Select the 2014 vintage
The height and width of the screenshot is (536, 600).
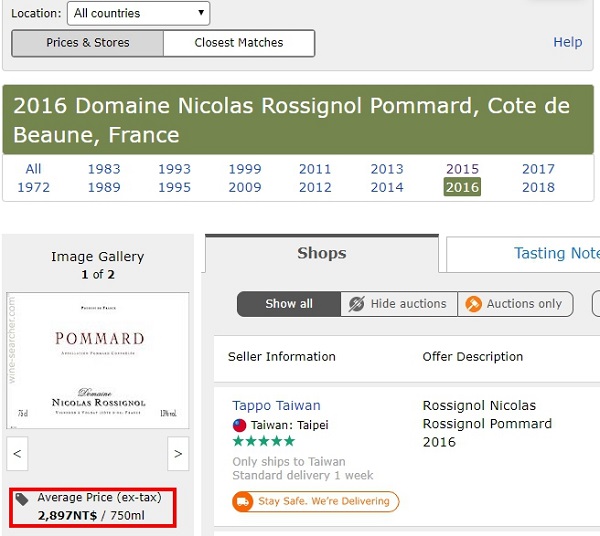387,187
